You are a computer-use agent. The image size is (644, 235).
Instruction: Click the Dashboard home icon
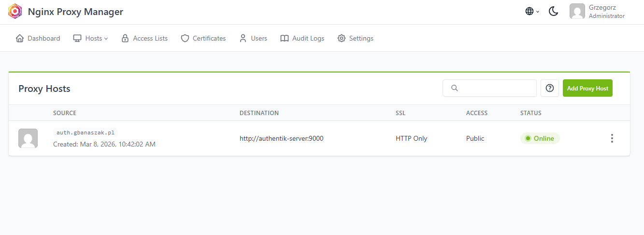click(20, 38)
